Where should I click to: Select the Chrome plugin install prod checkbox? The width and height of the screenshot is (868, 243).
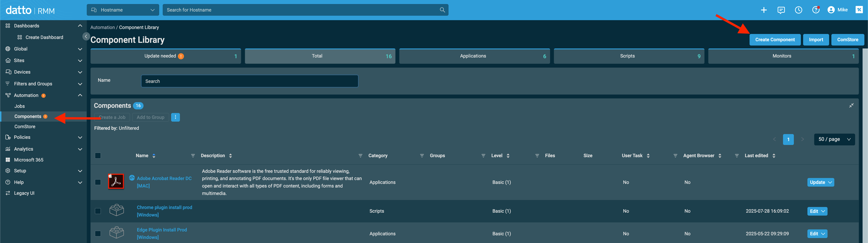[98, 211]
